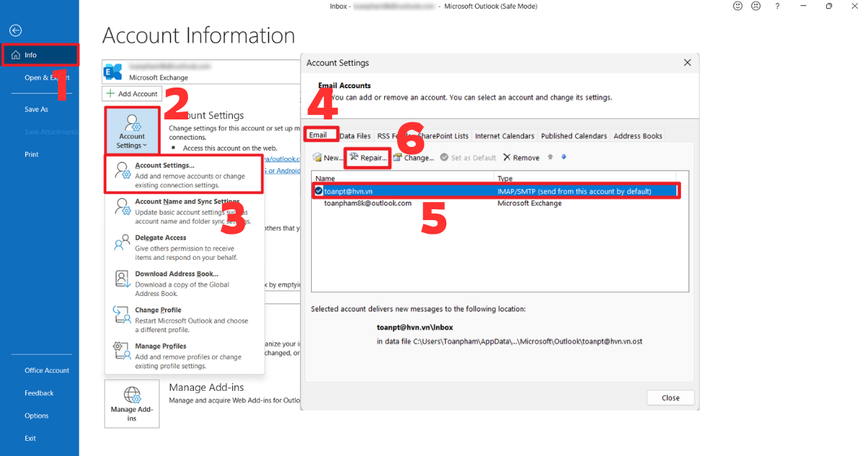Open the Info page in sidebar

point(40,55)
